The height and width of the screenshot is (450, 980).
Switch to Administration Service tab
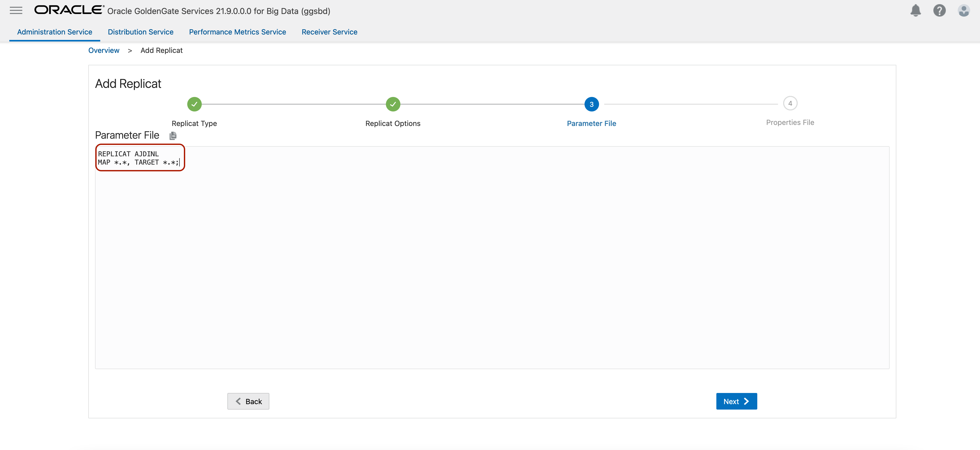tap(54, 32)
